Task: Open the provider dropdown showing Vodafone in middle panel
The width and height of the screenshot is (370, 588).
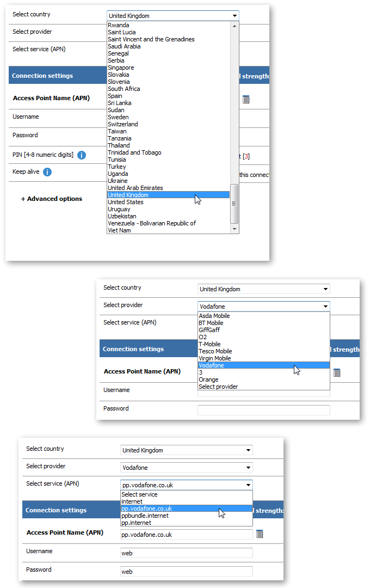Action: [x=263, y=307]
